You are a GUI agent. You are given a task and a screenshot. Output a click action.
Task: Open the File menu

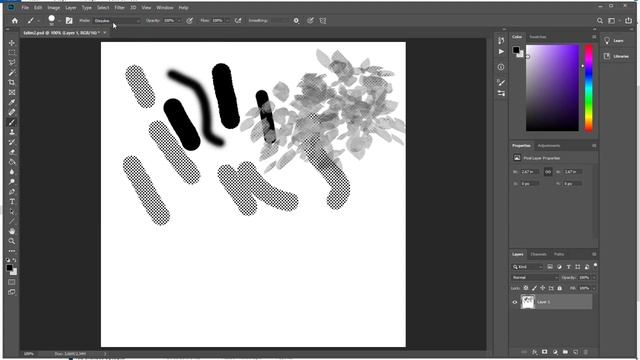[x=25, y=7]
